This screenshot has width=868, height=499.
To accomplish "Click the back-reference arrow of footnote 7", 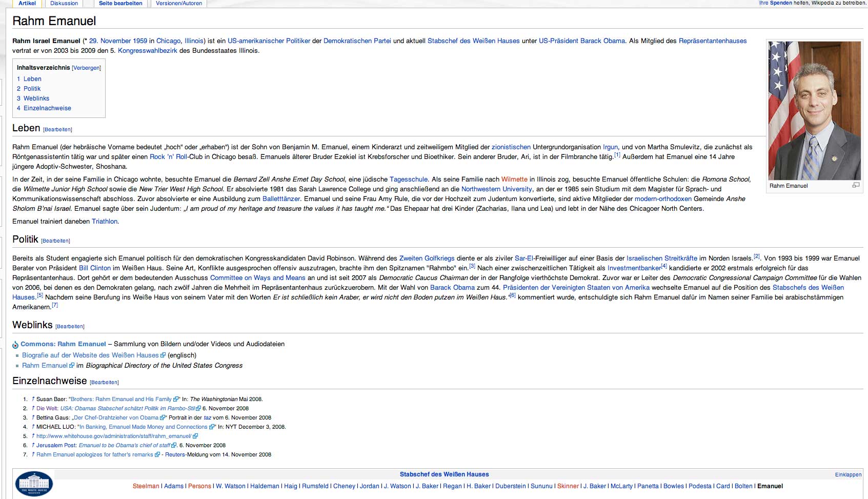I will 33,454.
